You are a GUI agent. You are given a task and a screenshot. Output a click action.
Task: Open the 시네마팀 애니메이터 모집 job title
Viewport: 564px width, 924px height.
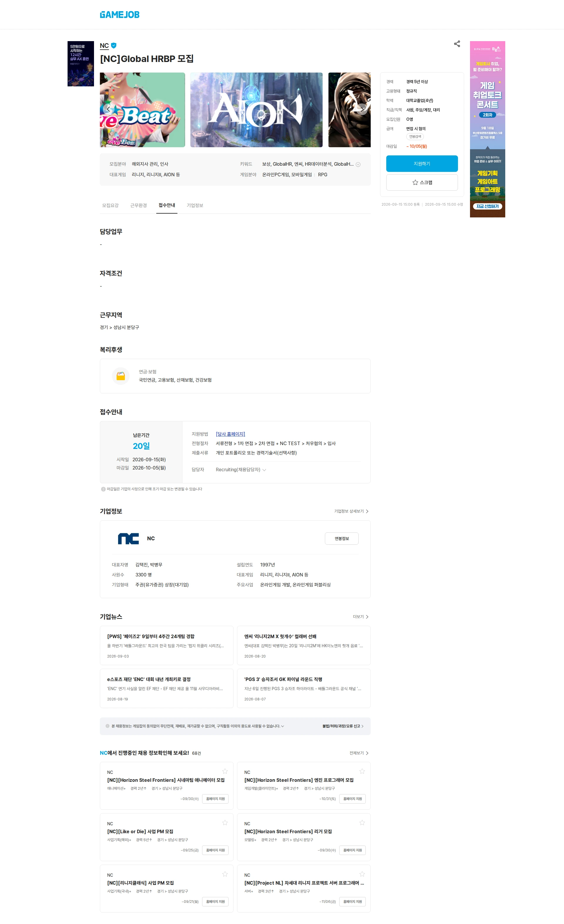pyautogui.click(x=166, y=780)
